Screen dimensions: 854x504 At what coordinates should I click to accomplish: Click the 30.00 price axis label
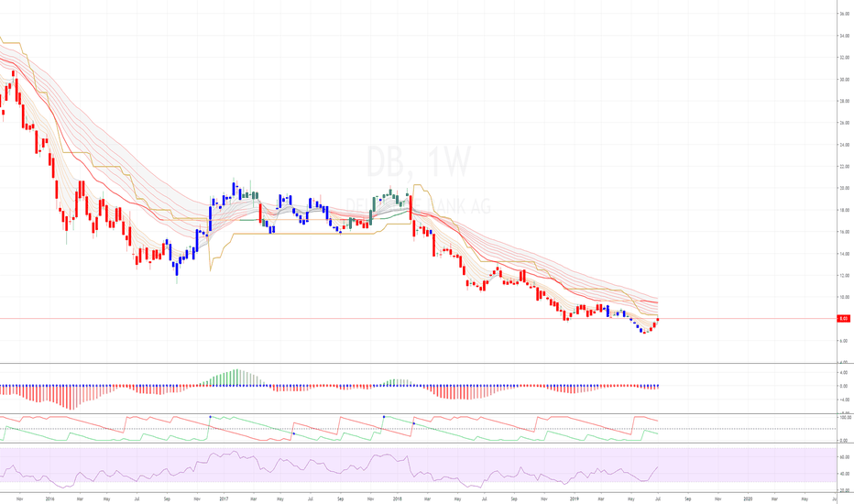tap(844, 79)
